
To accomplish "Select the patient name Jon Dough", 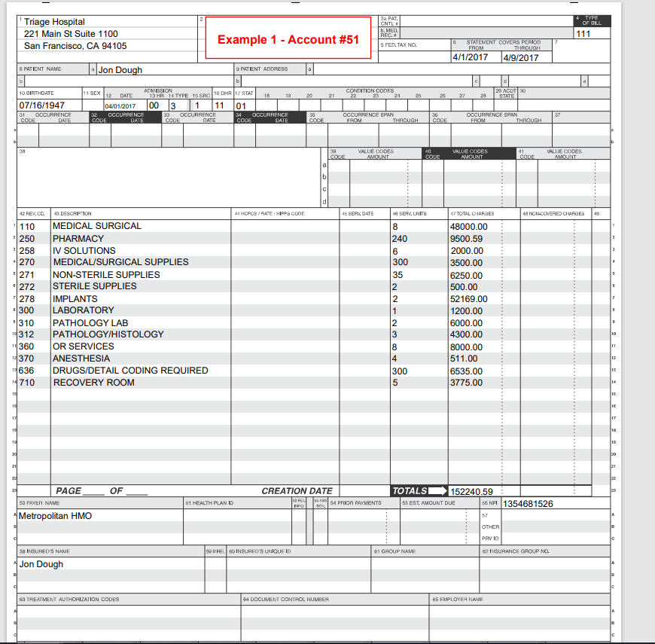I will tap(120, 69).
